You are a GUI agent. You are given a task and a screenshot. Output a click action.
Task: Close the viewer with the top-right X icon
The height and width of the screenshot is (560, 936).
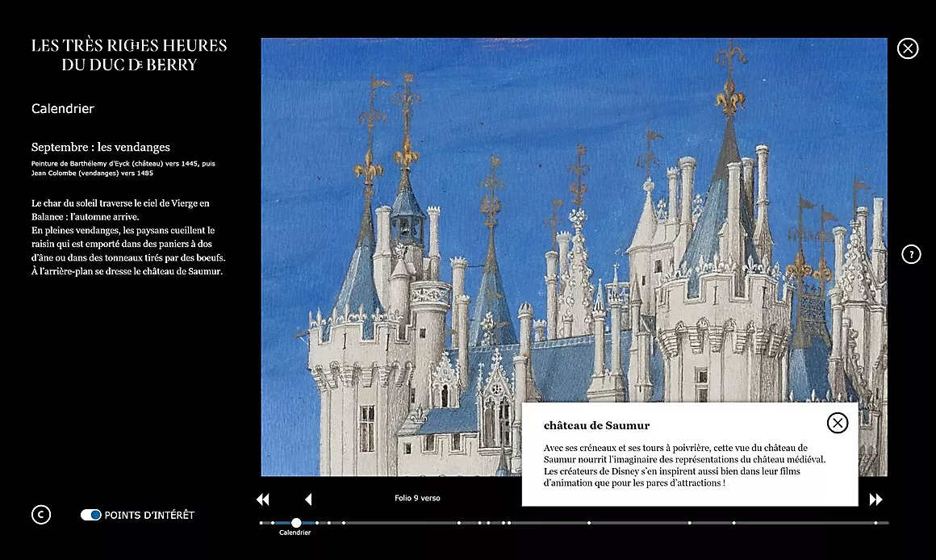click(907, 48)
